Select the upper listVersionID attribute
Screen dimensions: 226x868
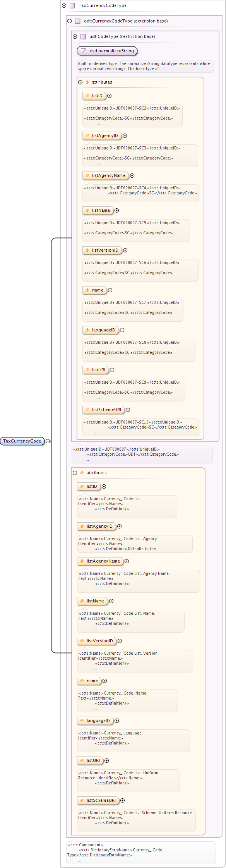pyautogui.click(x=102, y=250)
